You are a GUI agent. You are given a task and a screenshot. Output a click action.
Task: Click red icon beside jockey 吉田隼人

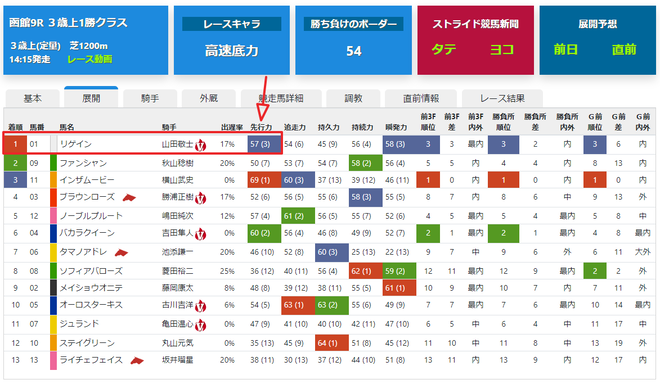pyautogui.click(x=200, y=234)
